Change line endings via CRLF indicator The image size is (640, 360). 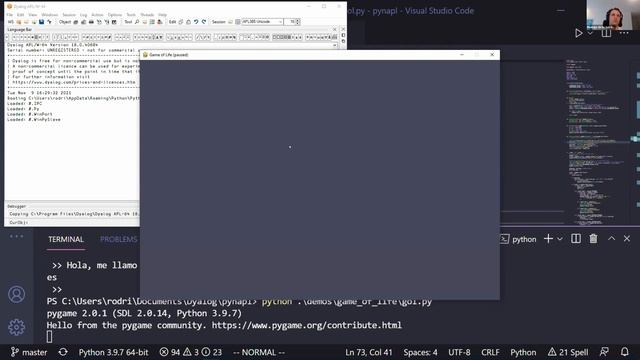490,352
